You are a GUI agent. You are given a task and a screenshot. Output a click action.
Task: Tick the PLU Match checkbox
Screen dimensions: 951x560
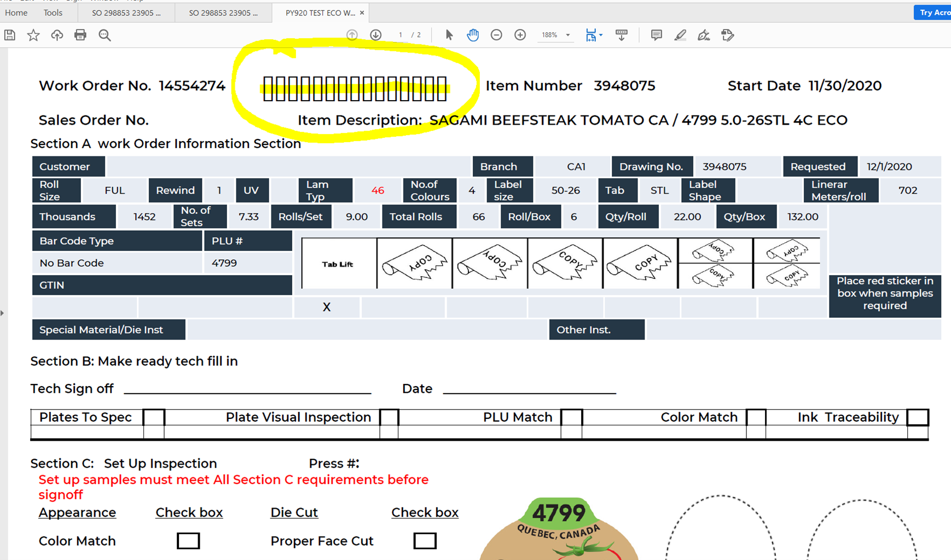coord(571,417)
